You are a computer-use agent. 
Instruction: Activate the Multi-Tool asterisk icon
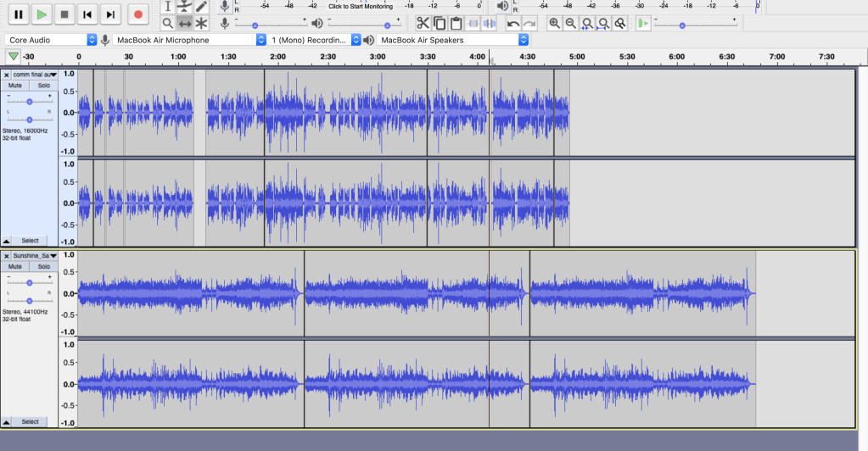click(202, 24)
